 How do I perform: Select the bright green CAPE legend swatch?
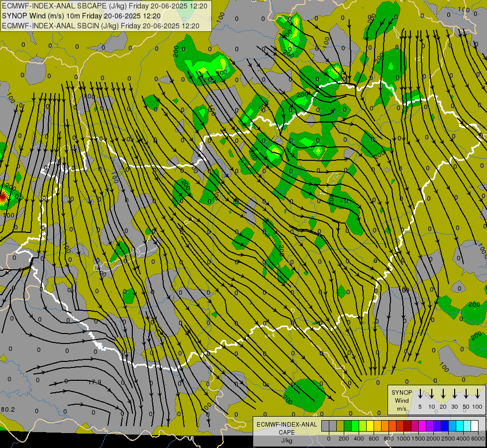(355, 426)
